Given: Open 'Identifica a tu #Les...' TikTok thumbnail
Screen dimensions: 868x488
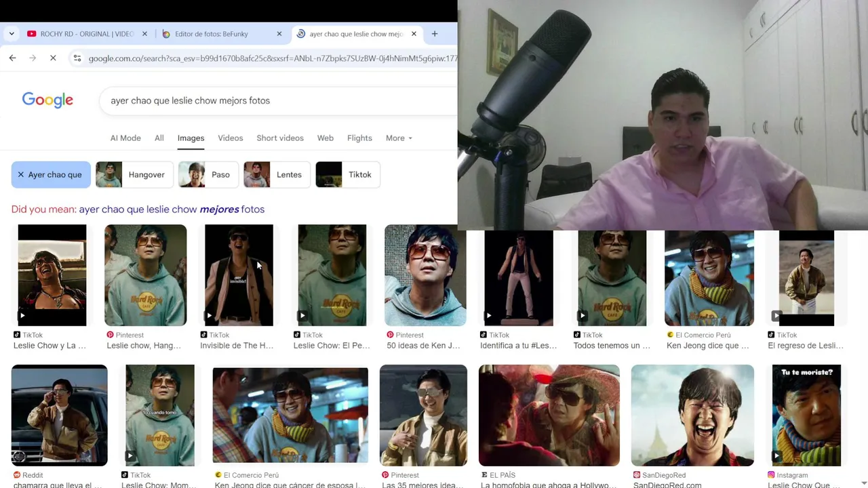Looking at the screenshot, I should (519, 279).
